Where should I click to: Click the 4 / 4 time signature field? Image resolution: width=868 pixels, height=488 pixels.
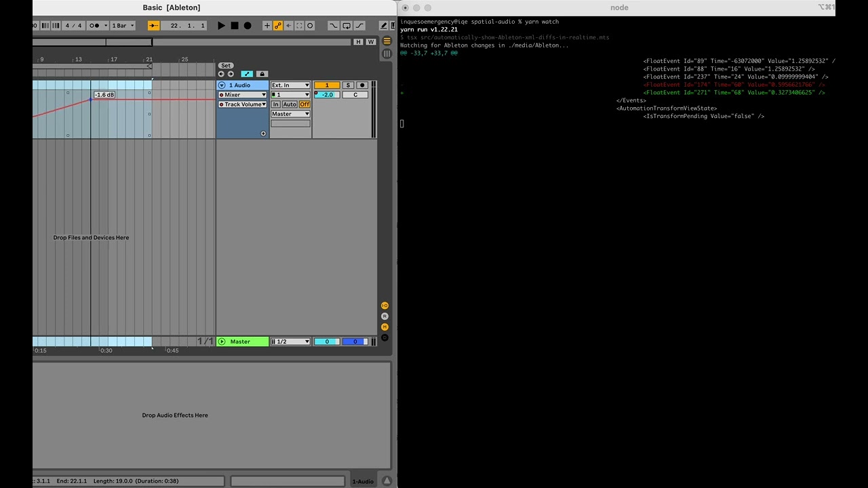(73, 26)
